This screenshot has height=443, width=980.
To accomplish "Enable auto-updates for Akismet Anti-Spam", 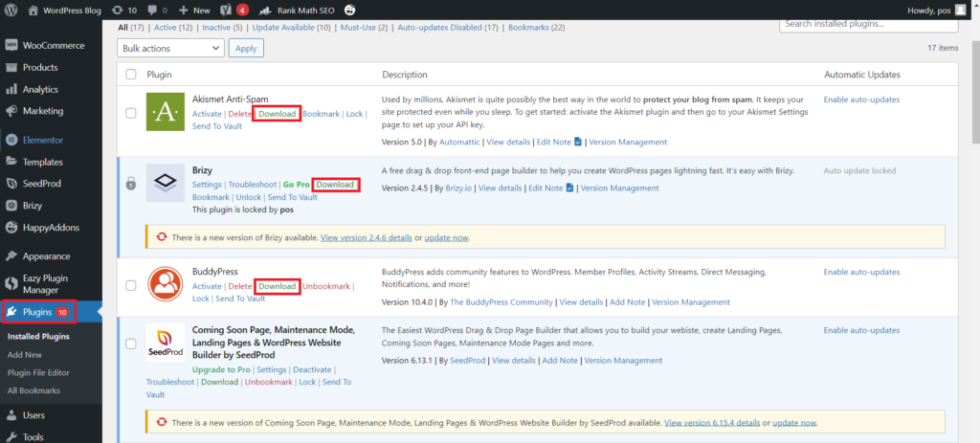I will [862, 100].
